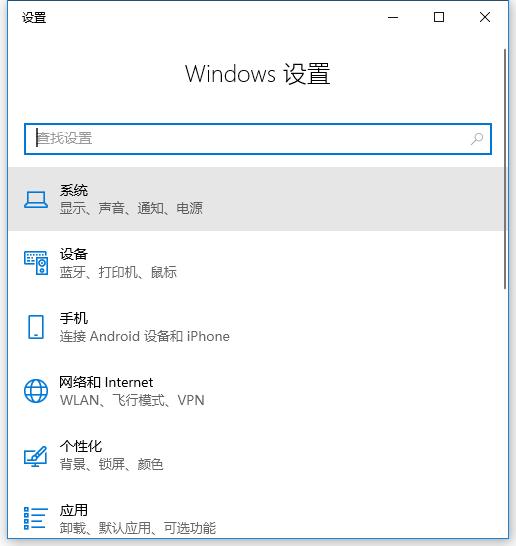The image size is (516, 546).
Task: Click the magnifier search icon
Action: coord(477,139)
